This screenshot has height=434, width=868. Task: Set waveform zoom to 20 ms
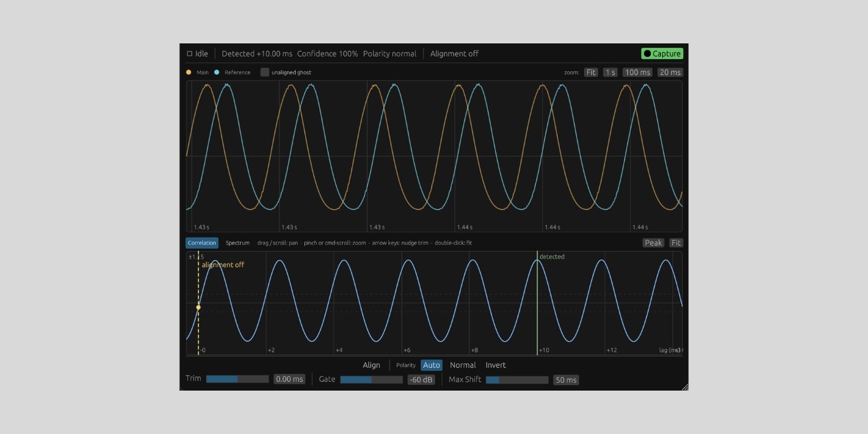point(670,73)
